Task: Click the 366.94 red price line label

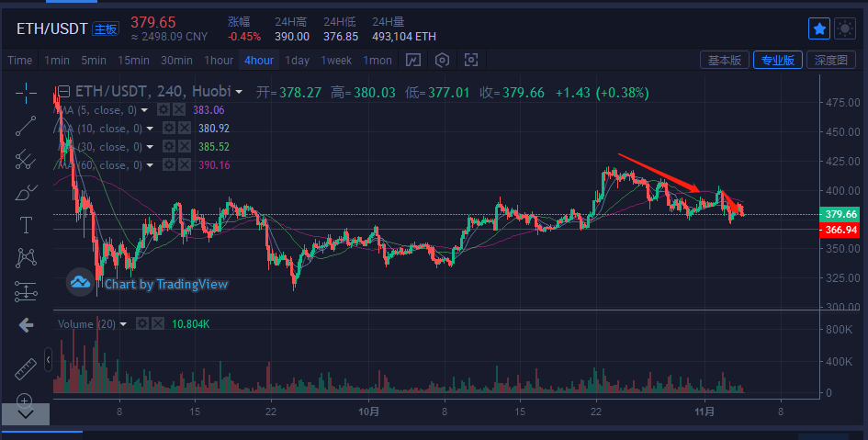Action: (x=840, y=230)
